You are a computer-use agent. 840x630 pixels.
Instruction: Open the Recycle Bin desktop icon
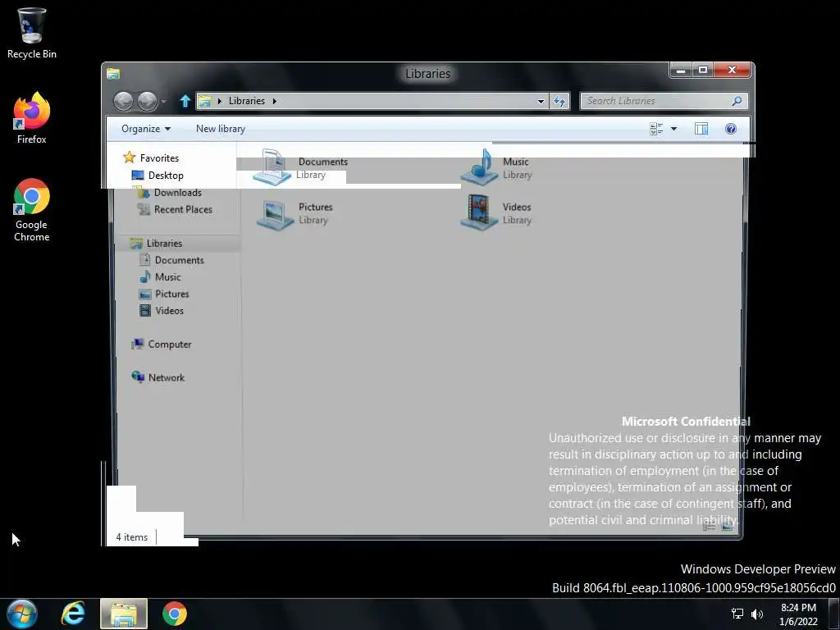(32, 33)
